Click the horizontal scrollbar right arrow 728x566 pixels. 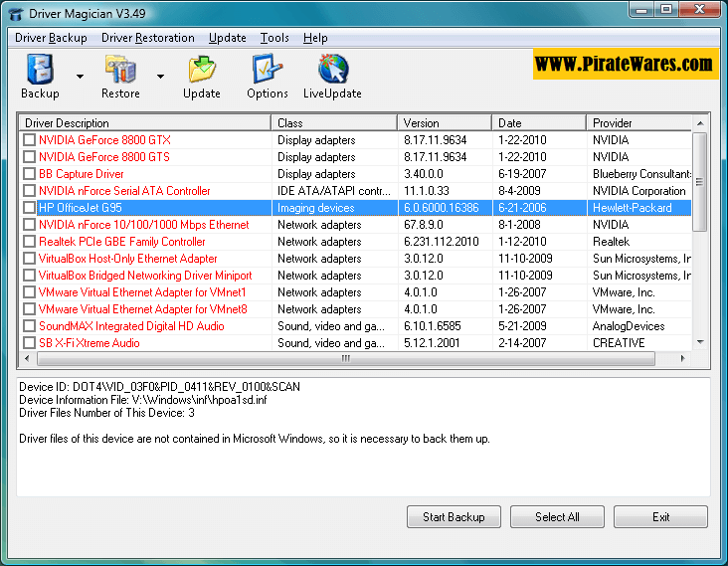[x=682, y=358]
